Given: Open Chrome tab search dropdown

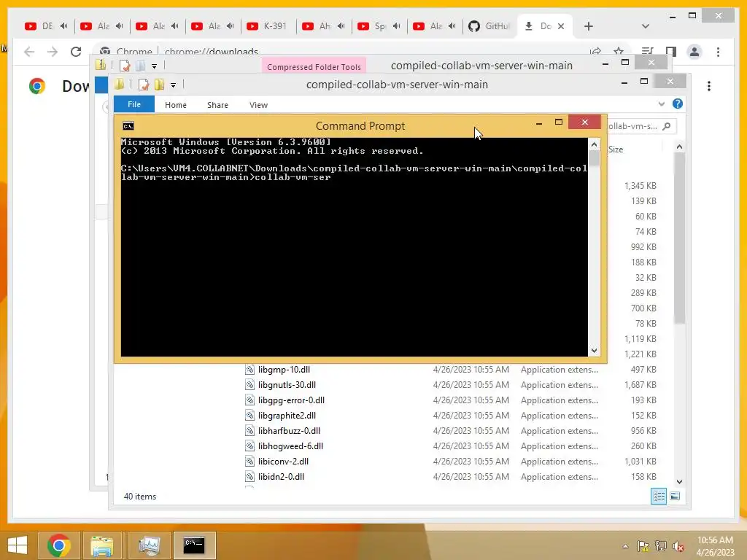Looking at the screenshot, I should (x=646, y=26).
